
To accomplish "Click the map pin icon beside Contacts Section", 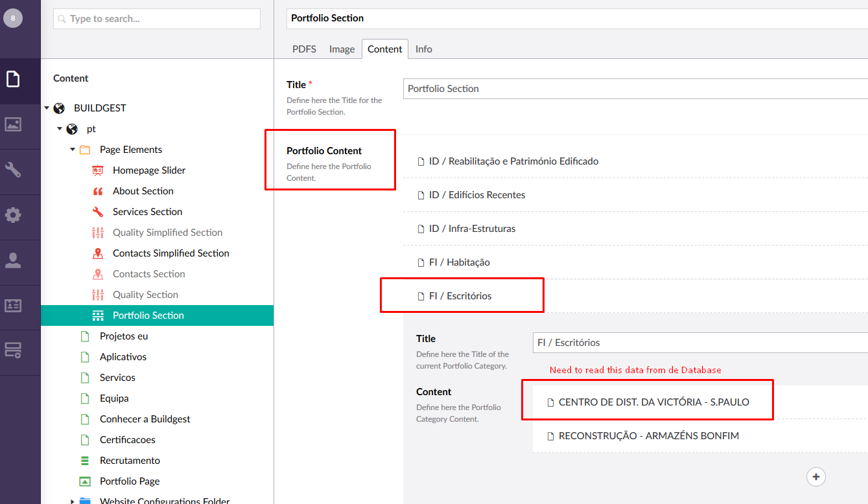I will coord(98,274).
